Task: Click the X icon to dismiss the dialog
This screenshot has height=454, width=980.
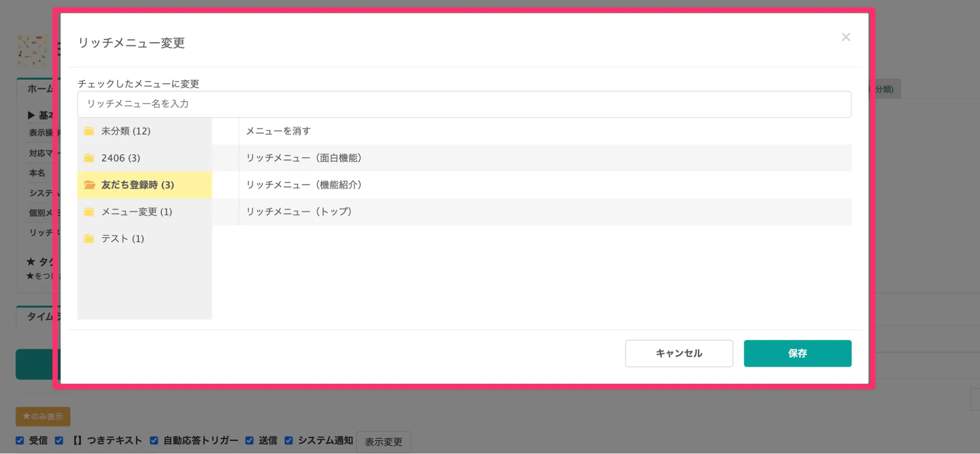Action: [846, 37]
